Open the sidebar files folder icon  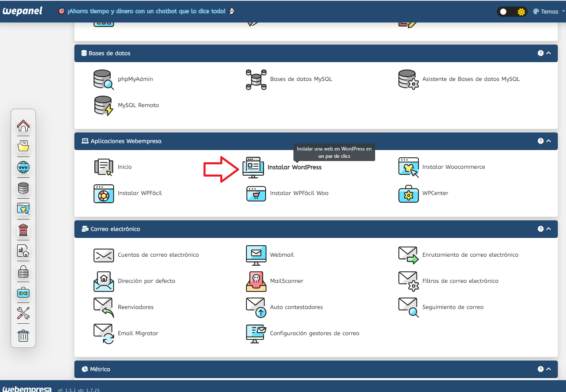click(23, 146)
